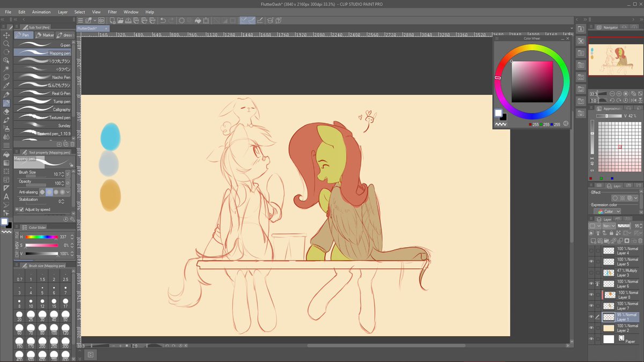Click the saturation S slider in Color Slider

click(x=41, y=245)
